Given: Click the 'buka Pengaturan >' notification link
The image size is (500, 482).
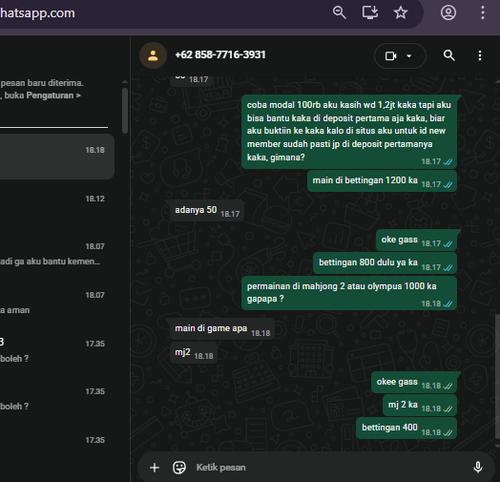Looking at the screenshot, I should click(42, 95).
